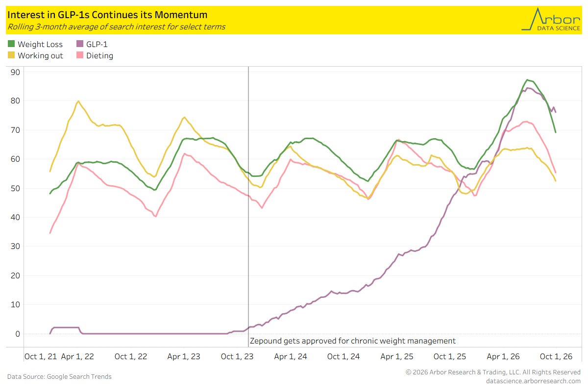Viewport: 588px width, 392px height.
Task: Click the Apr 1, 26 axis label
Action: coord(504,357)
